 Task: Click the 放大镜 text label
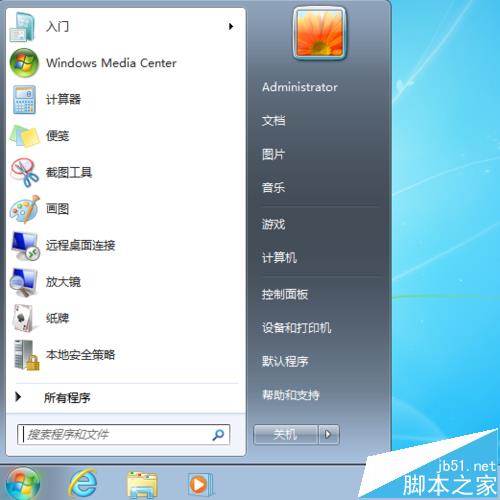pyautogui.click(x=63, y=282)
